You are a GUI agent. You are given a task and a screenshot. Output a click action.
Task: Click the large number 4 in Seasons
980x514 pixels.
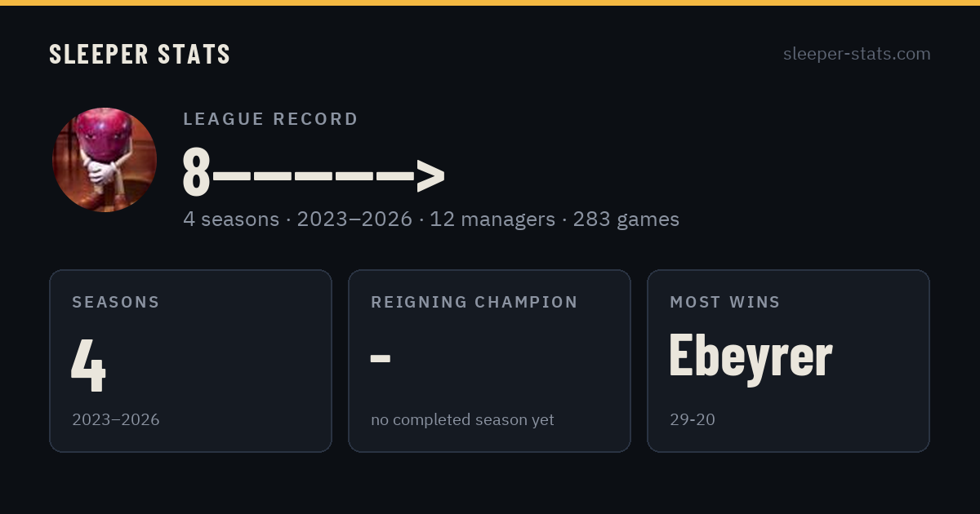88,365
